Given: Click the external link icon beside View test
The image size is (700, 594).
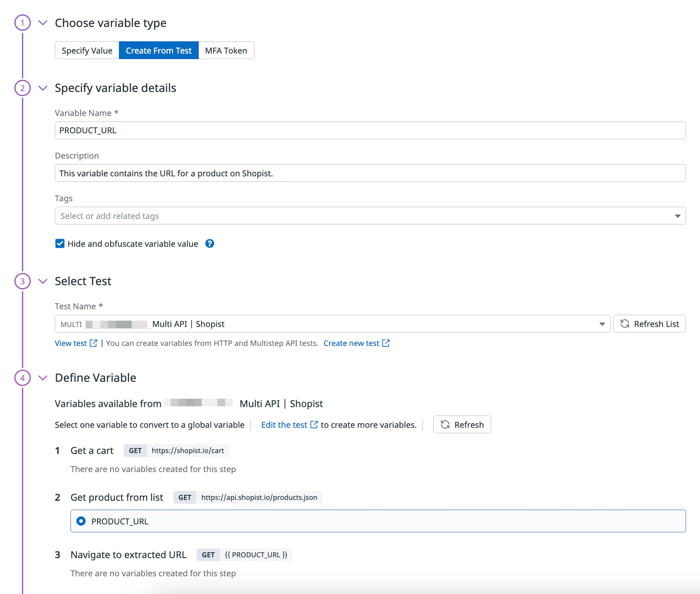Looking at the screenshot, I should click(94, 343).
